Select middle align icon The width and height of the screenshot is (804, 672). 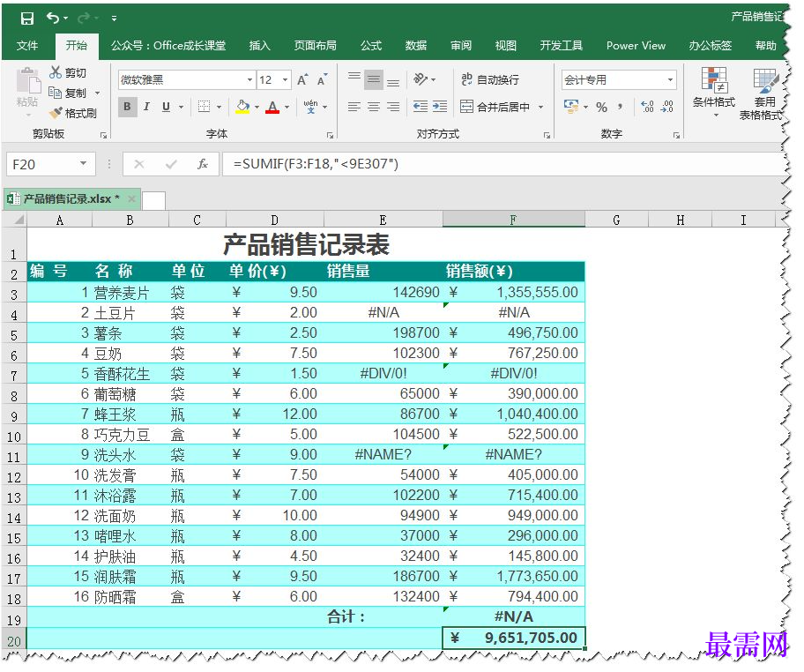pos(374,79)
